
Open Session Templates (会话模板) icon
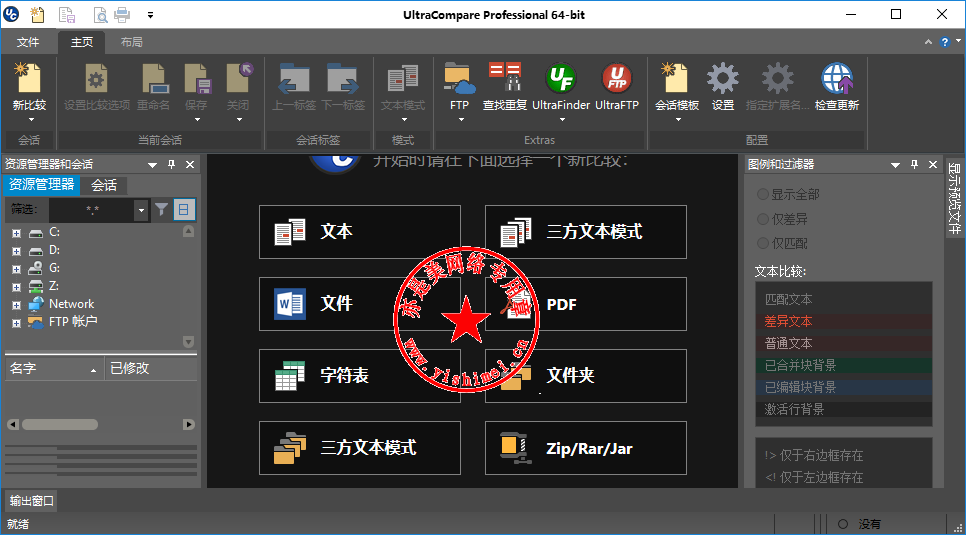(x=675, y=78)
